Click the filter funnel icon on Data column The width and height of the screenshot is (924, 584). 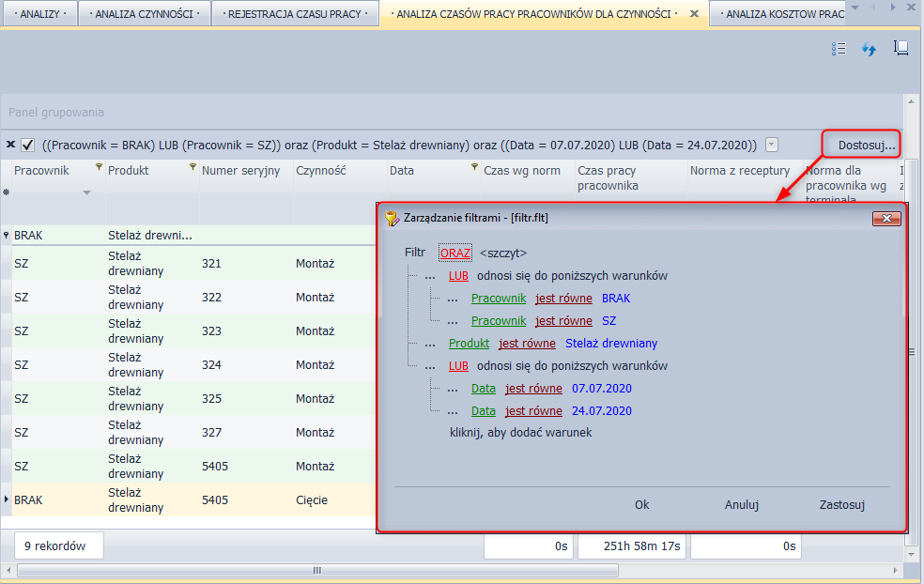click(474, 167)
